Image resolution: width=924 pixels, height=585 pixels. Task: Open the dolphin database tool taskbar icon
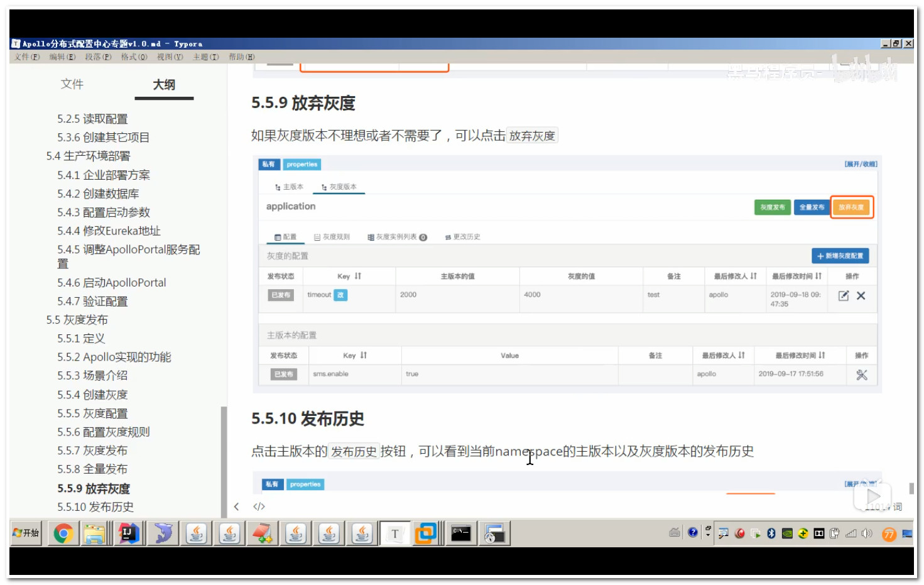click(x=163, y=533)
